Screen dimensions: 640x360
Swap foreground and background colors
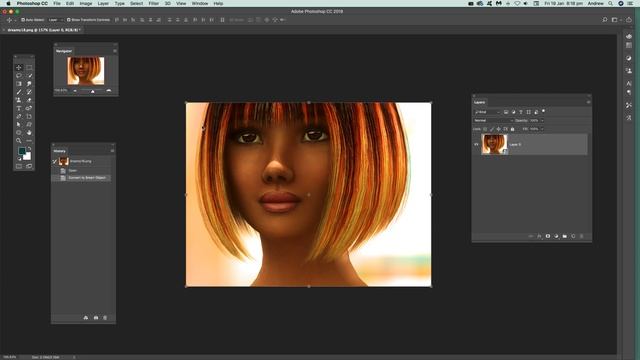coord(29,149)
